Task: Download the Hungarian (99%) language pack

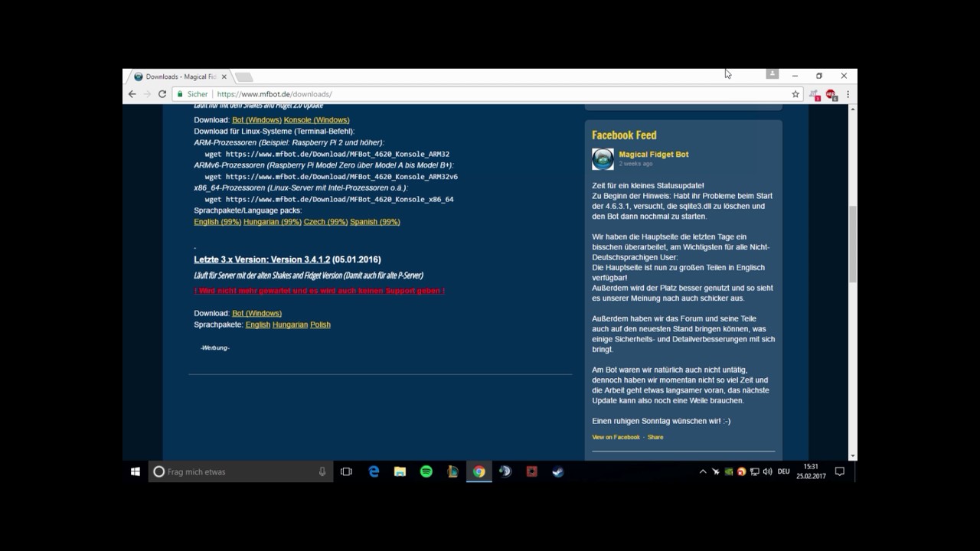Action: tap(273, 222)
